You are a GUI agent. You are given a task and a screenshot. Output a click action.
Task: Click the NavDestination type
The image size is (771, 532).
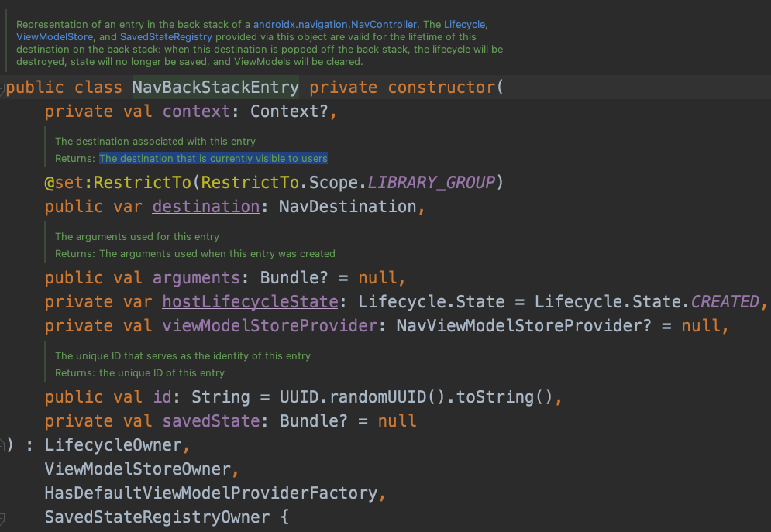(x=348, y=206)
